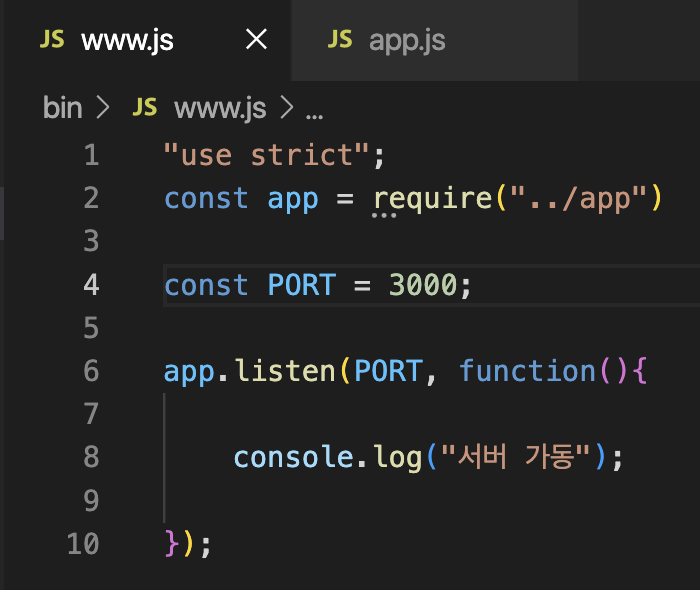
Task: Click line number 6 in gutter
Action: tap(92, 370)
